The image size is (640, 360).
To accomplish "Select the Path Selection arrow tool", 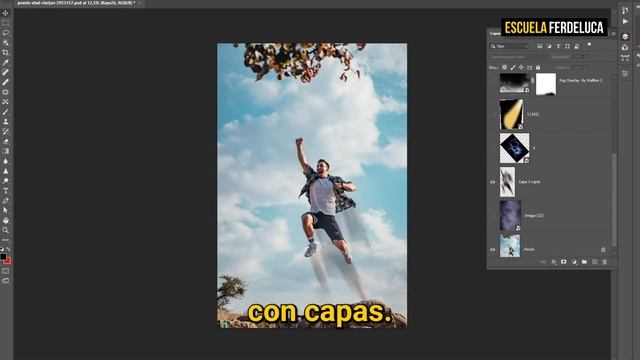I will pyautogui.click(x=5, y=210).
